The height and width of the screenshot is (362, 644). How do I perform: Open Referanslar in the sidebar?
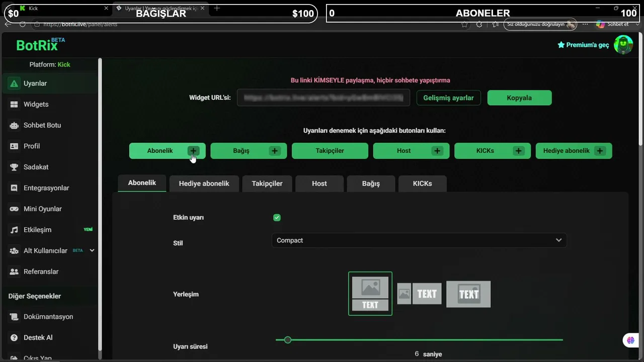[x=49, y=271]
